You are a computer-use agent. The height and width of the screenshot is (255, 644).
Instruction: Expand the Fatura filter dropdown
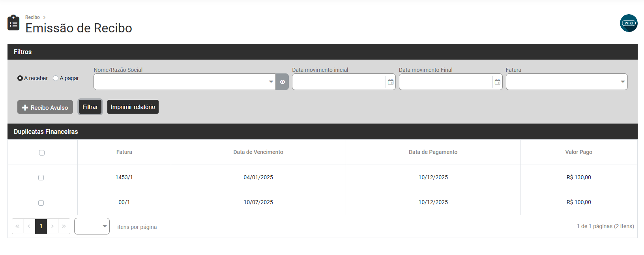tap(622, 82)
